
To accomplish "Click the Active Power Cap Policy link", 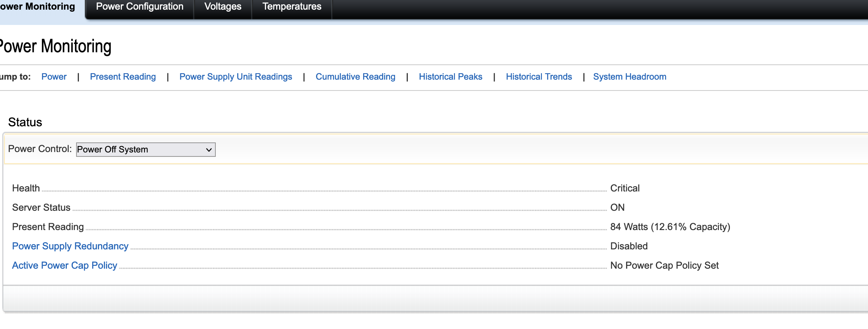I will [x=64, y=265].
